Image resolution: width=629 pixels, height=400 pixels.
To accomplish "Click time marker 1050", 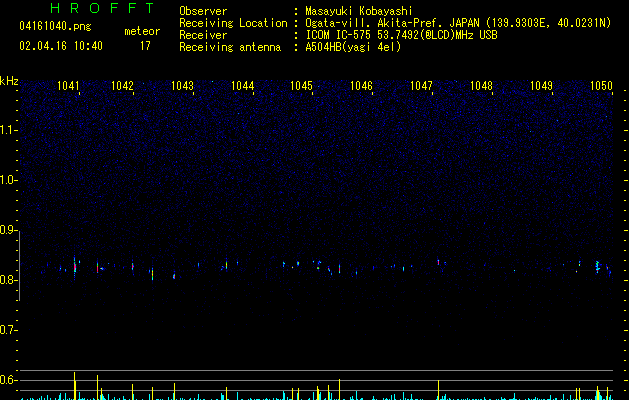I will pyautogui.click(x=601, y=86).
